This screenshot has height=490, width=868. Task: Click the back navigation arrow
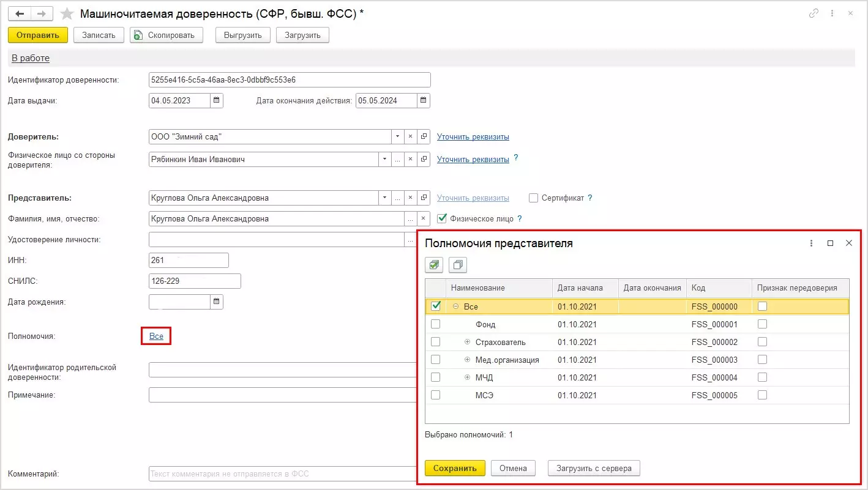20,13
